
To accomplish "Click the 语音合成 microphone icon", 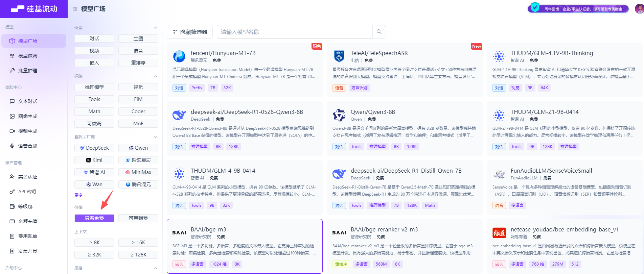I will [x=12, y=146].
